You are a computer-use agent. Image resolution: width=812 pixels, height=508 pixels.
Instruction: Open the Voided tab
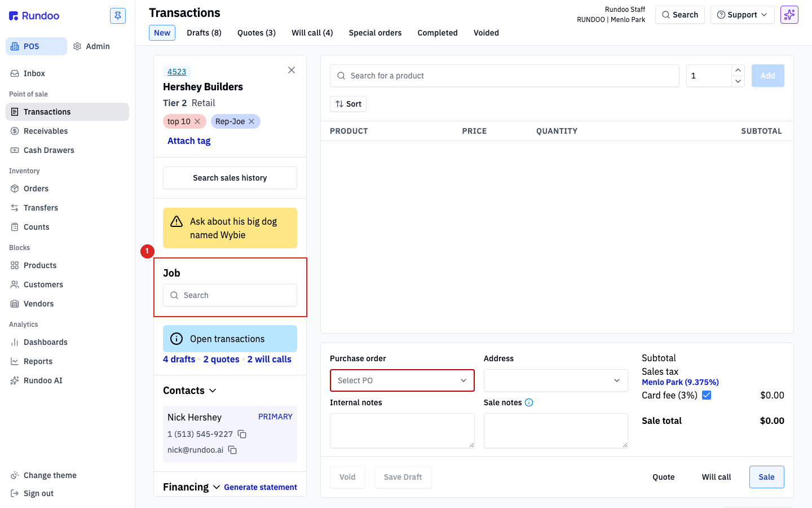click(x=486, y=33)
